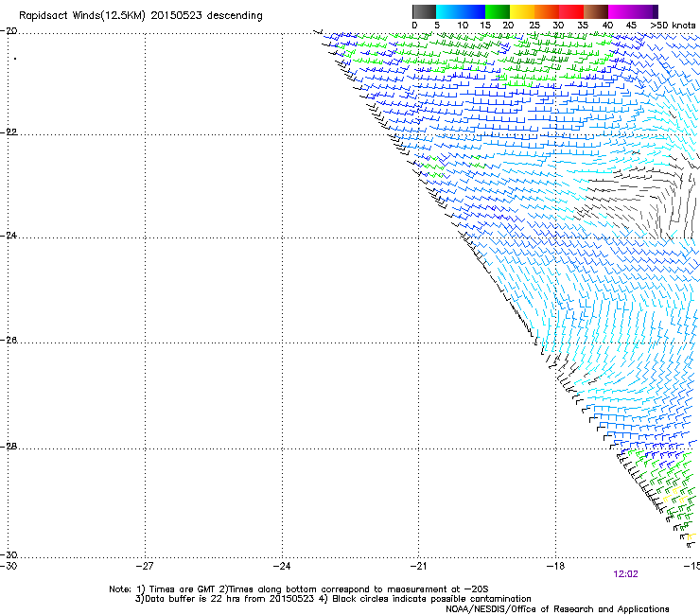Click the latitude label '-28' on left axis
Viewport: 700px width, 615px height.
[9, 447]
